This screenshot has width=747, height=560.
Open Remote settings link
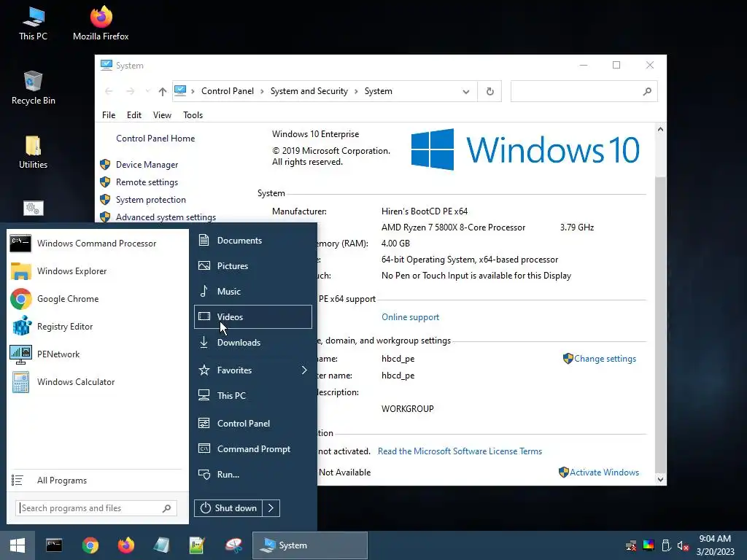click(147, 182)
